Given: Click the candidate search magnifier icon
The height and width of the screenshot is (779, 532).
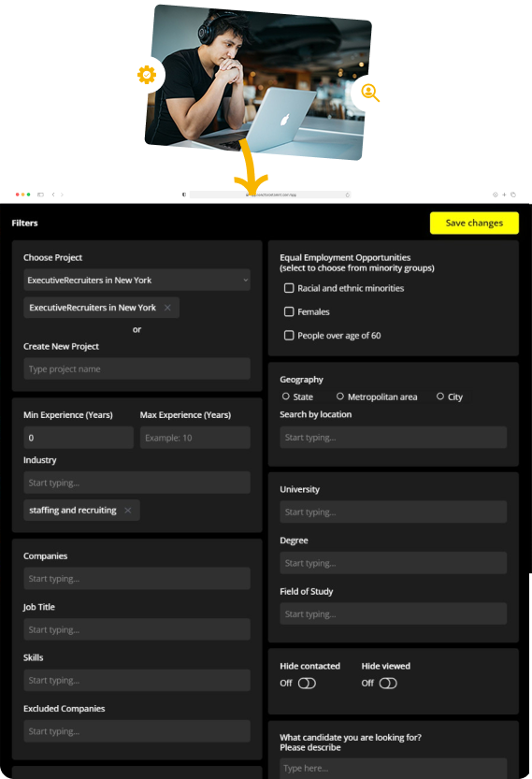Looking at the screenshot, I should coord(370,93).
